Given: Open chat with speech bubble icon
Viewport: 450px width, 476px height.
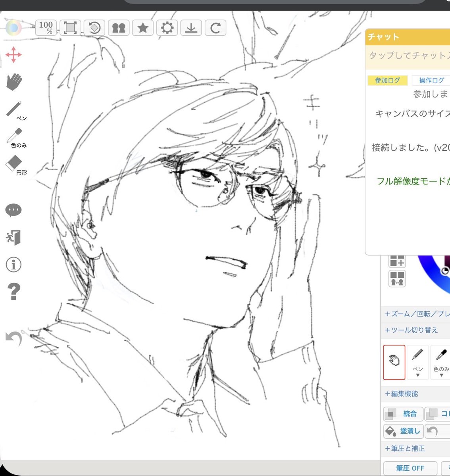Looking at the screenshot, I should pyautogui.click(x=13, y=210).
